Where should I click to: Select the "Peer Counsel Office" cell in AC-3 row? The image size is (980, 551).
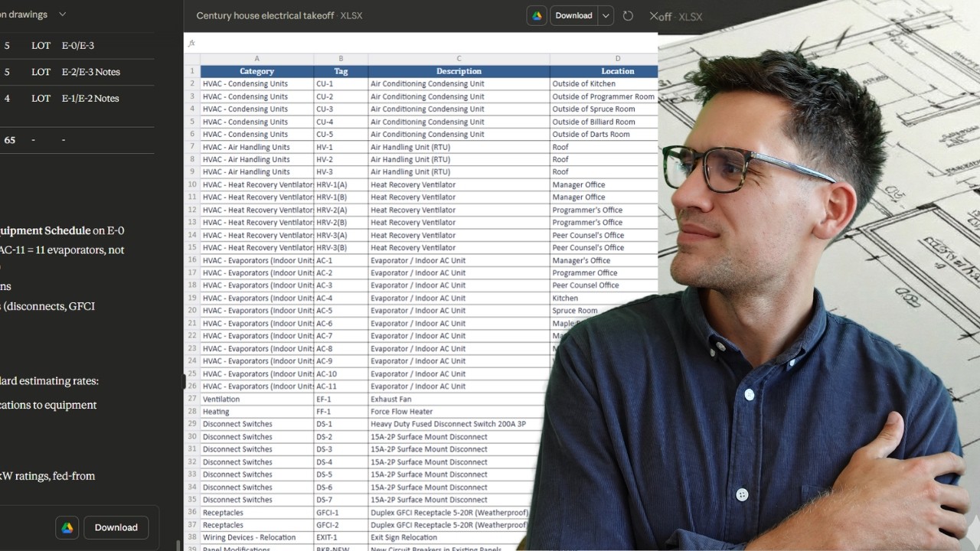click(x=603, y=285)
